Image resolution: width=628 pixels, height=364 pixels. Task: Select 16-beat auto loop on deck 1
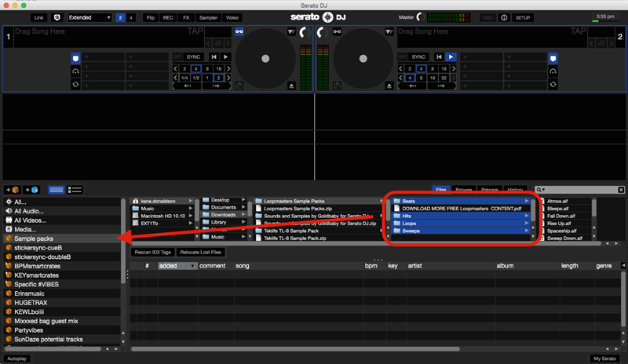219,68
